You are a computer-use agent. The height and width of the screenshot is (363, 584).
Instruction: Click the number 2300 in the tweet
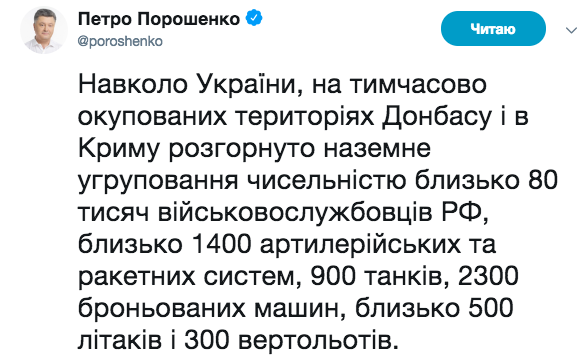pos(489,276)
